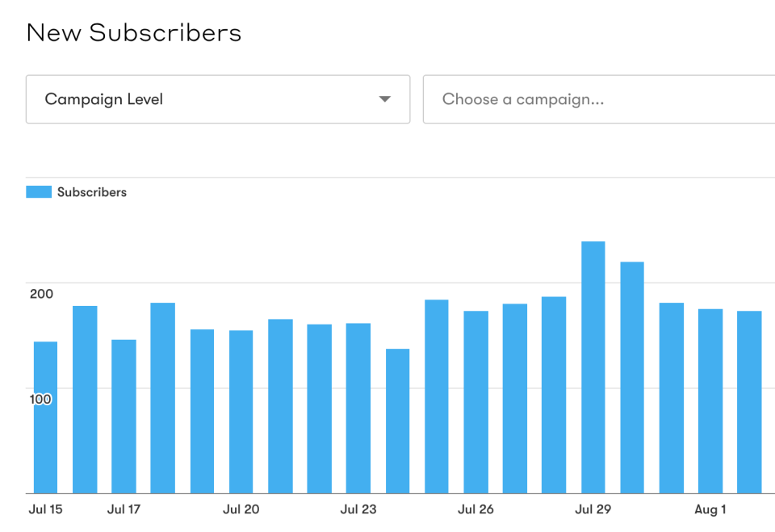The image size is (775, 532).
Task: Click the New Subscribers heading
Action: 133,33
